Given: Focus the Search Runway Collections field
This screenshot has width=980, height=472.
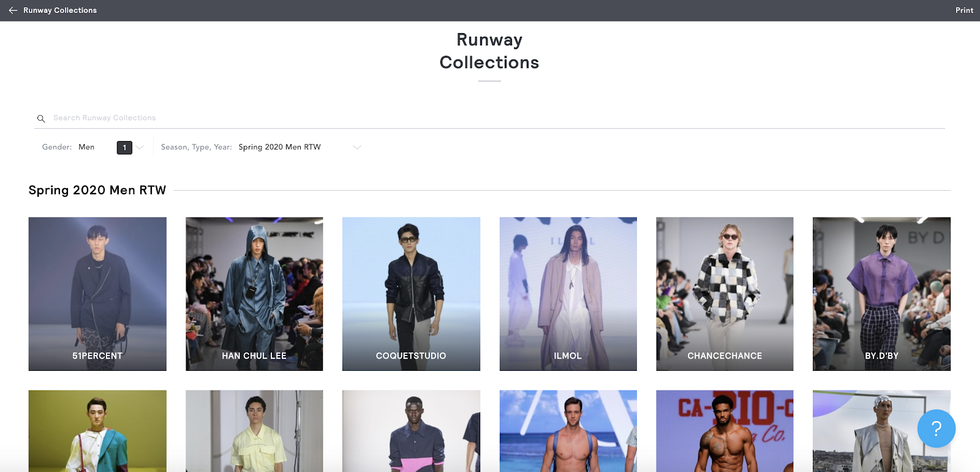Looking at the screenshot, I should coord(489,118).
